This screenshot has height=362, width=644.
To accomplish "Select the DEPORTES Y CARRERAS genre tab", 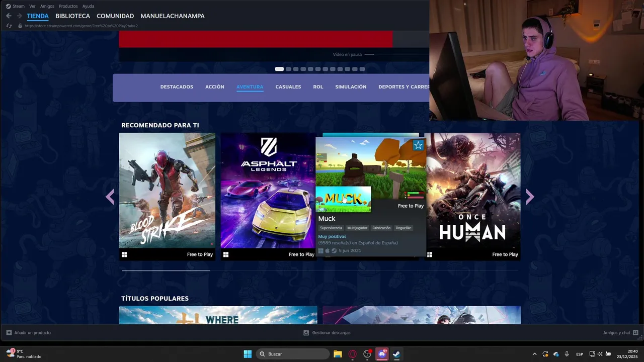I will click(404, 87).
